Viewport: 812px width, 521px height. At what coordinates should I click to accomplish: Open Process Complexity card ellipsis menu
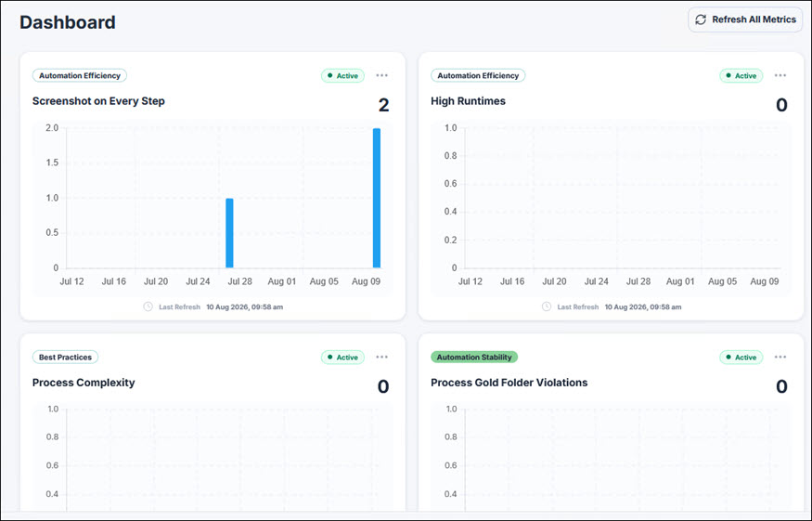[x=381, y=358]
